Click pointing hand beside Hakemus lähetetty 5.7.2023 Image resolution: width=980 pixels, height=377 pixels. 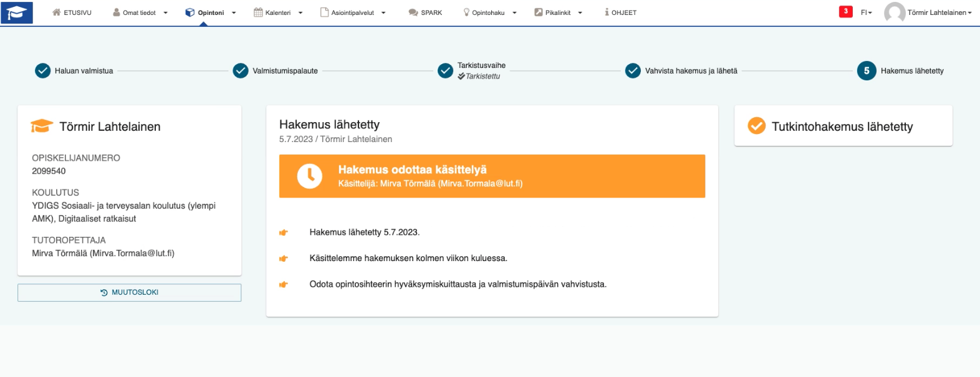point(284,232)
